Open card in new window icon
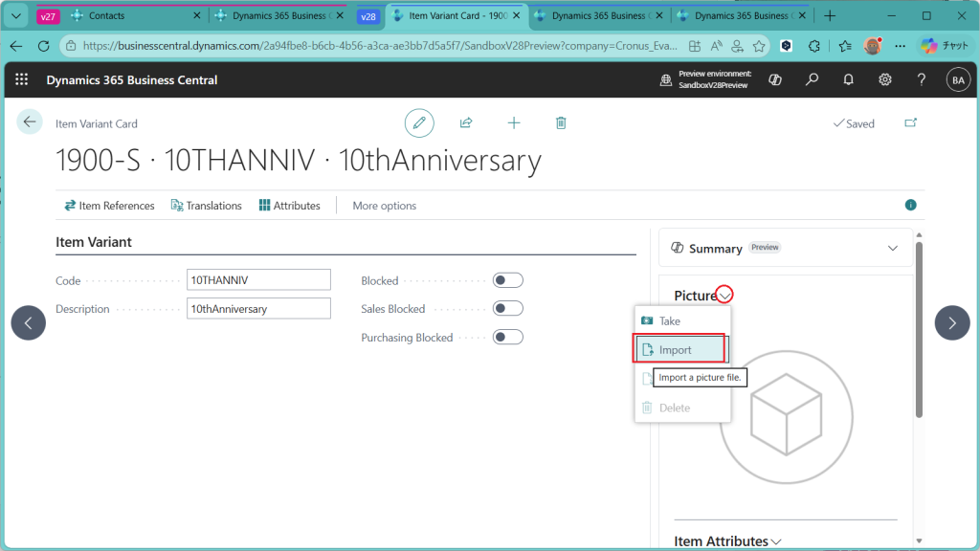980x551 pixels. (910, 122)
